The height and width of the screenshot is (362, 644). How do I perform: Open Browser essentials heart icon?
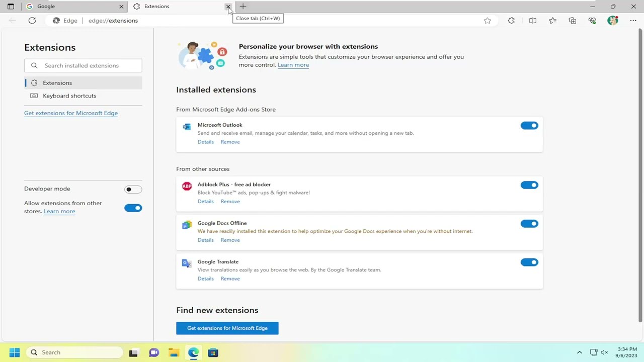click(592, 21)
